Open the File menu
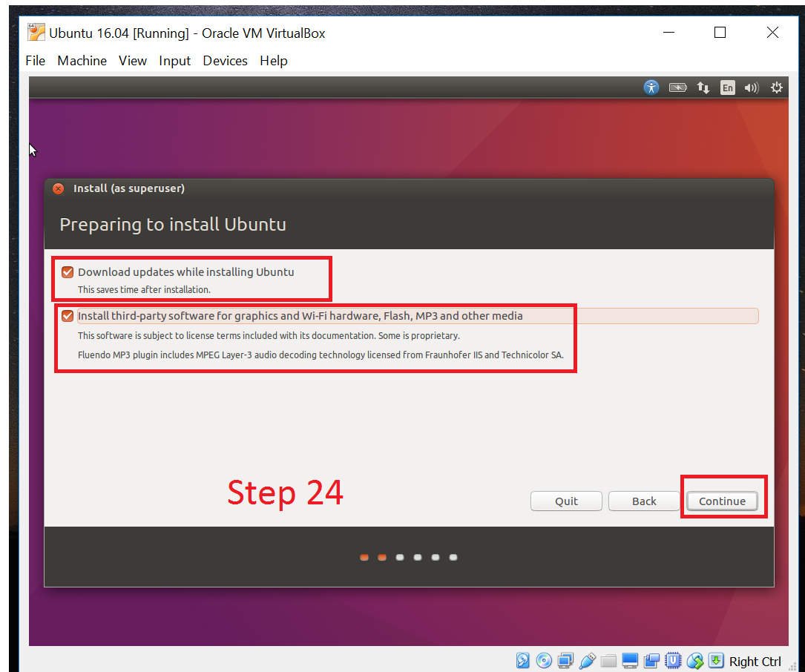The image size is (805, 672). tap(36, 61)
